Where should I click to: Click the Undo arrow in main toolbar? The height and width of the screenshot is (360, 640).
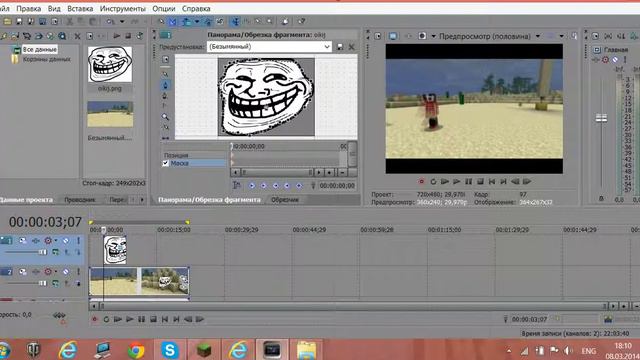(x=110, y=21)
